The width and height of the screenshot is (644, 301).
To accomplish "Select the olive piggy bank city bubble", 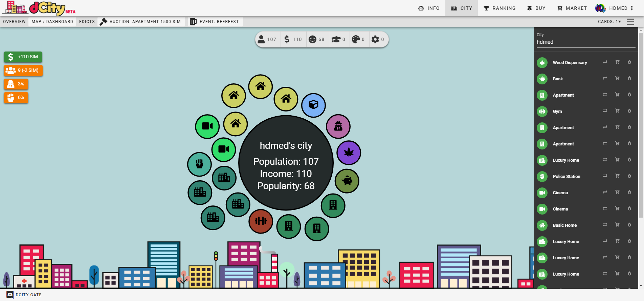I will pyautogui.click(x=347, y=181).
